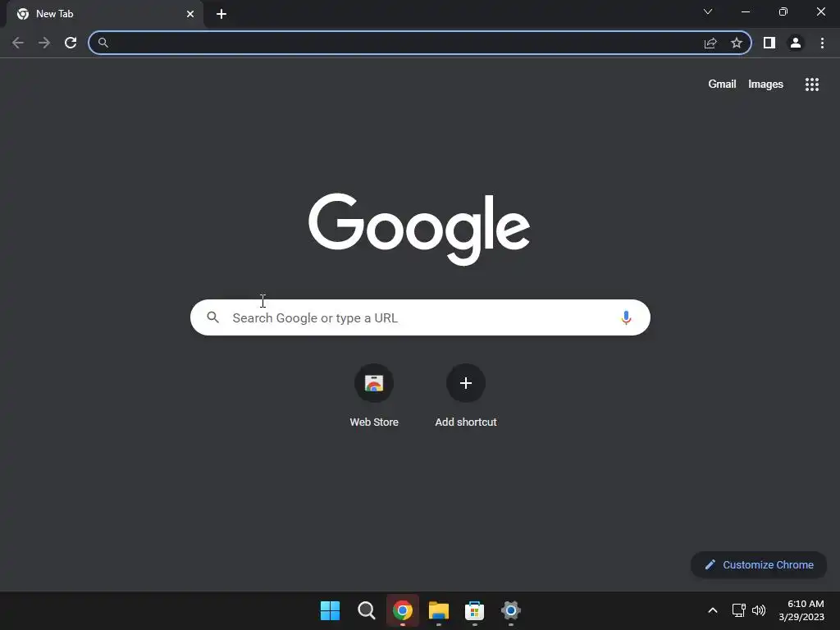This screenshot has width=840, height=630.
Task: Open the share this page icon
Action: tap(710, 43)
